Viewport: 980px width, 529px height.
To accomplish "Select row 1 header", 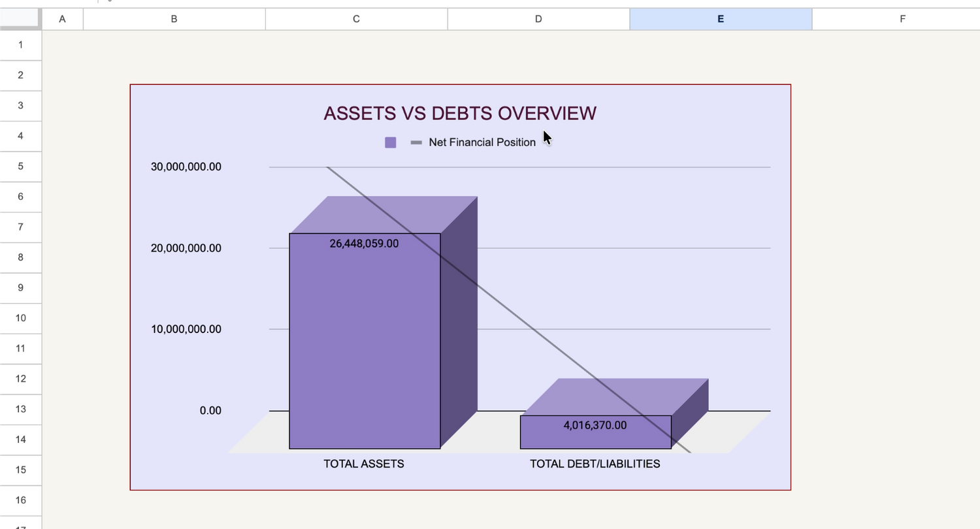I will 21,45.
